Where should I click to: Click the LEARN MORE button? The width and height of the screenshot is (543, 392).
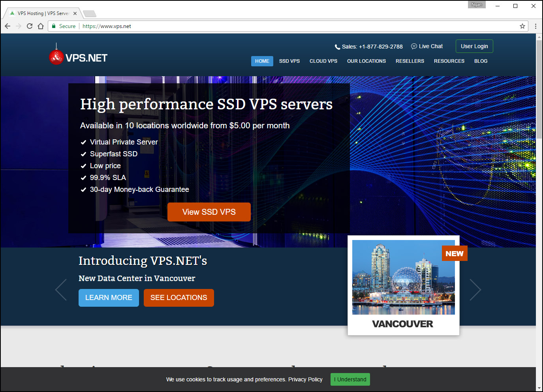pos(109,298)
